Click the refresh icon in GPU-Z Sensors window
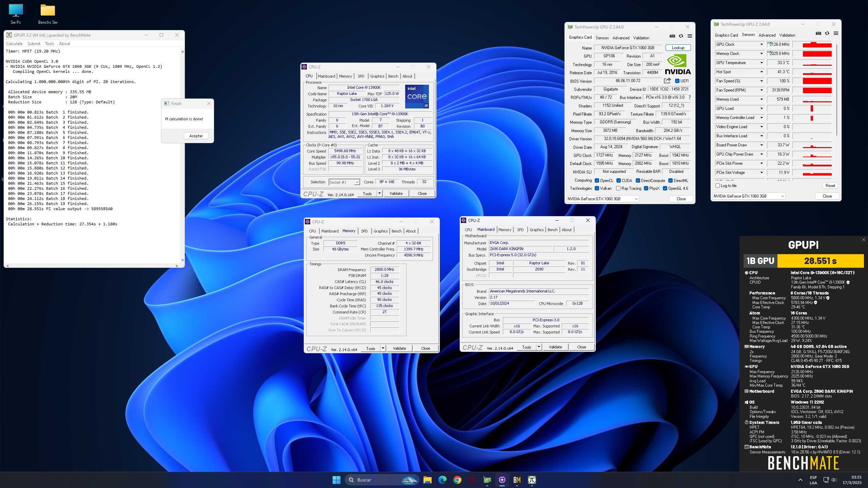 (827, 33)
